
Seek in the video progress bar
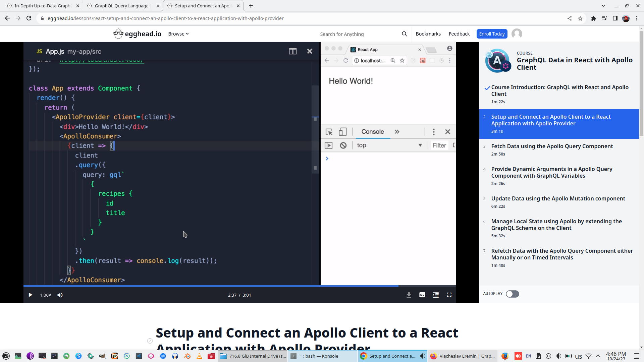click(x=235, y=286)
